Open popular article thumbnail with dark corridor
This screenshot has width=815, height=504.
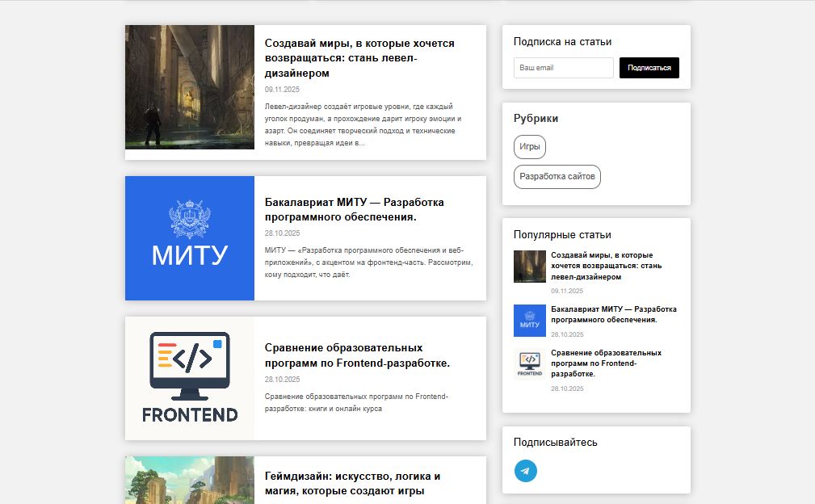pyautogui.click(x=530, y=267)
